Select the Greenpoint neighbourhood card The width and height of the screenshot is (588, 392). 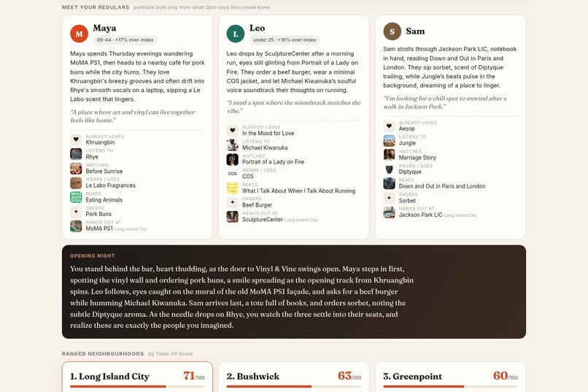click(450, 377)
